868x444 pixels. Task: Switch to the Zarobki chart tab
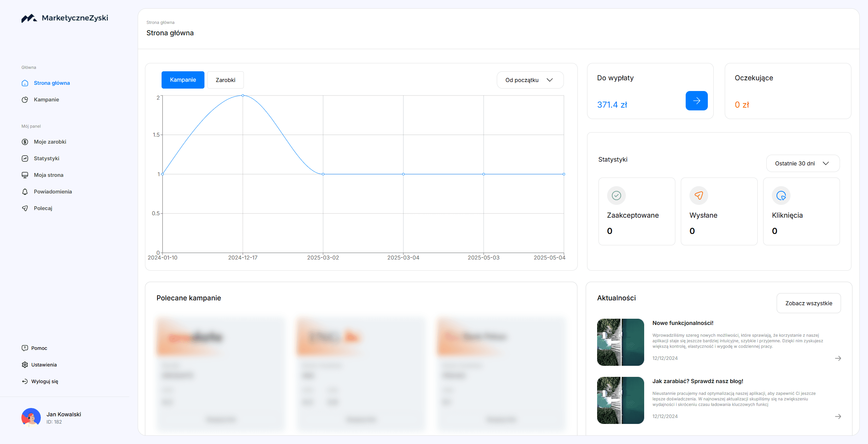[x=225, y=80]
